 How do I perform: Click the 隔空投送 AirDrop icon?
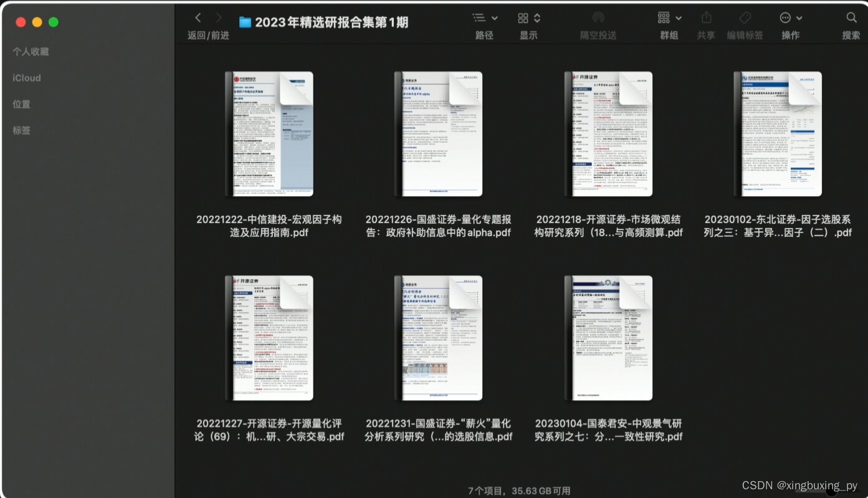tap(598, 18)
